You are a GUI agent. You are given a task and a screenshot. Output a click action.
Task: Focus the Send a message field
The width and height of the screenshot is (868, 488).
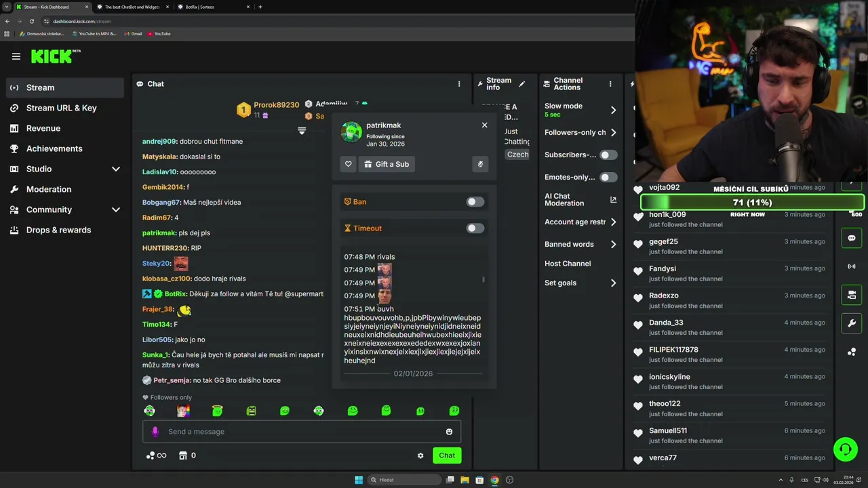point(302,432)
